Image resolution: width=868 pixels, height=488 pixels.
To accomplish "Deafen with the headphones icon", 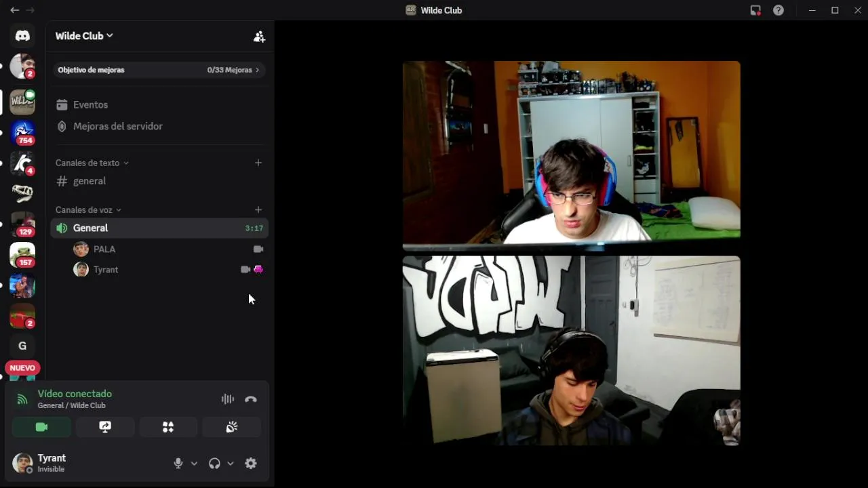I will 214,464.
